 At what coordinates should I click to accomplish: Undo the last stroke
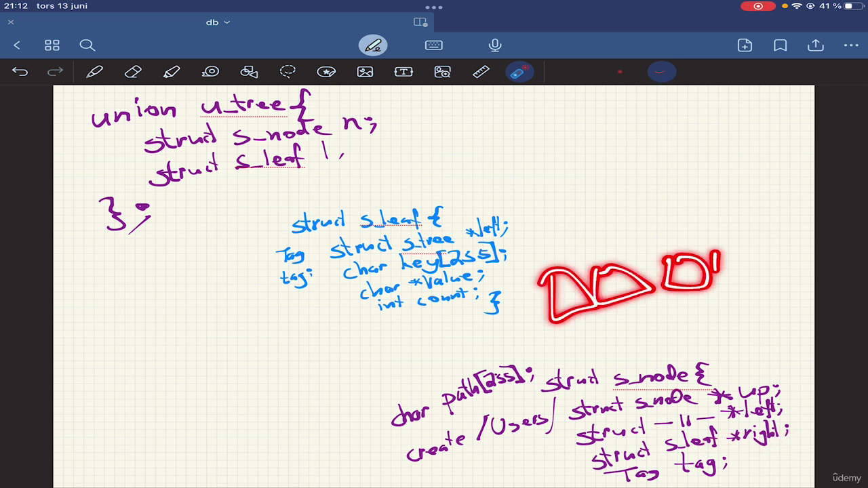click(x=20, y=72)
